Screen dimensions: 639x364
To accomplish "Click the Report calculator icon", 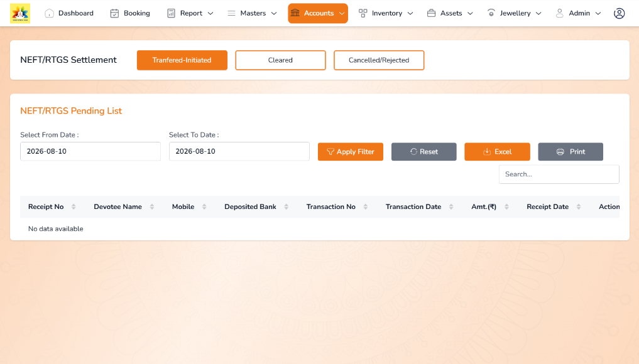I will pyautogui.click(x=171, y=13).
